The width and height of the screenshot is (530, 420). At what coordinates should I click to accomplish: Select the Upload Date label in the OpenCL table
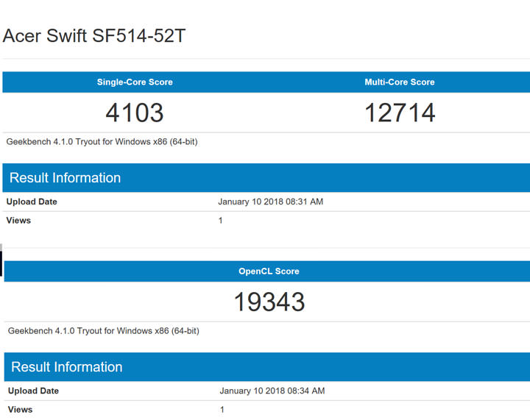(x=33, y=391)
